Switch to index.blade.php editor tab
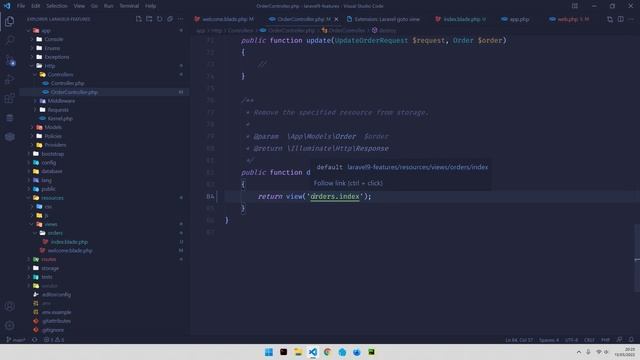Image resolution: width=640 pixels, height=360 pixels. point(460,19)
